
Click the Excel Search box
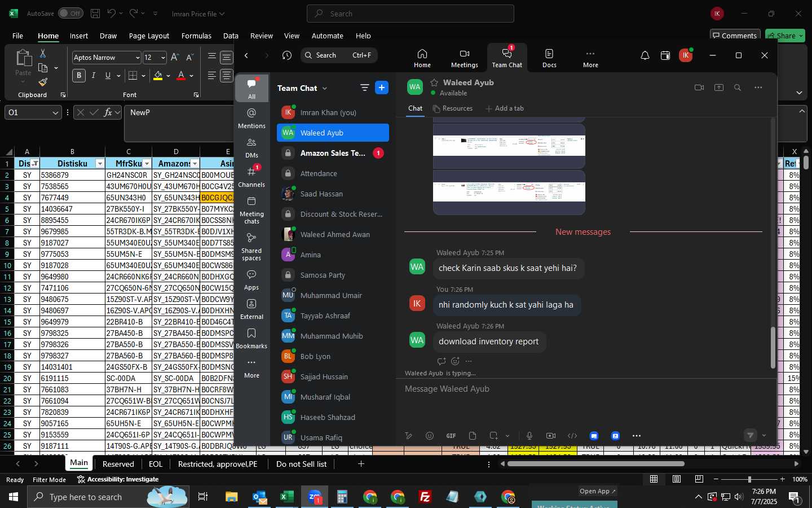click(411, 14)
